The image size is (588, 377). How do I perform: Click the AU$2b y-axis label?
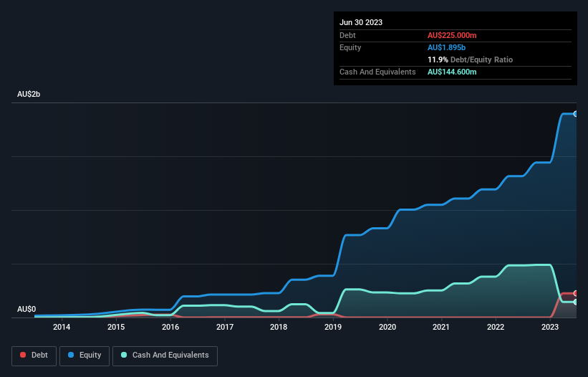[29, 94]
